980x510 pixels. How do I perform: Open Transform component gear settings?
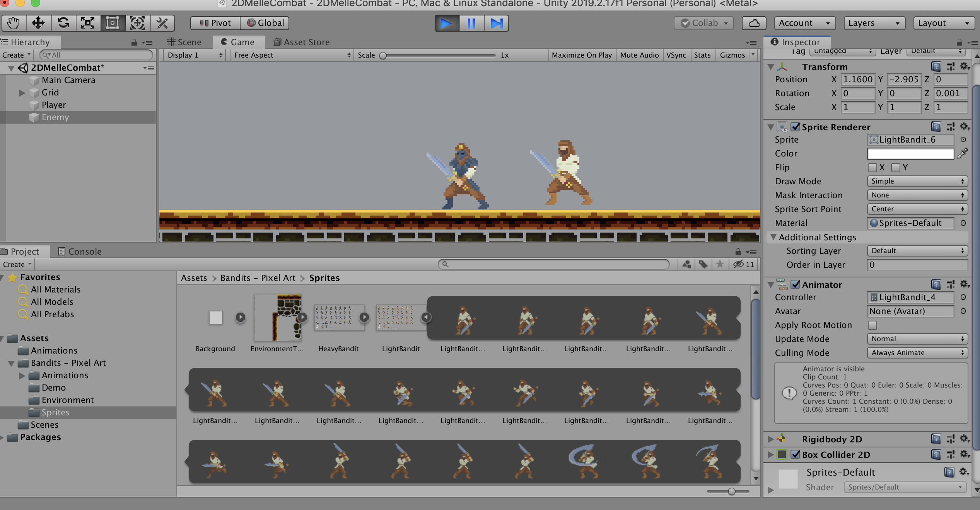pos(964,66)
